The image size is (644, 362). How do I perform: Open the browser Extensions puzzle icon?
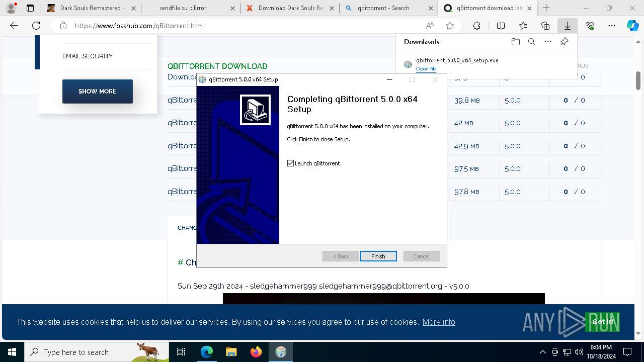(476, 26)
